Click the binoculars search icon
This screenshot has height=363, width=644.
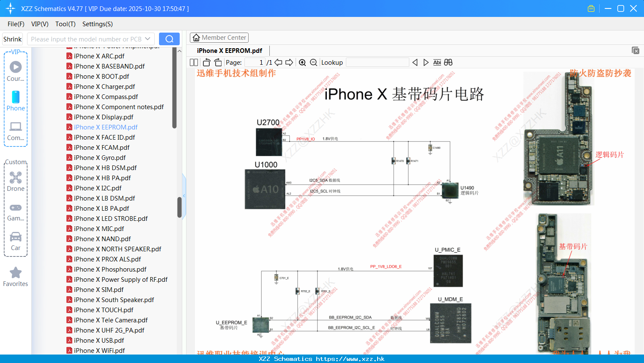448,62
